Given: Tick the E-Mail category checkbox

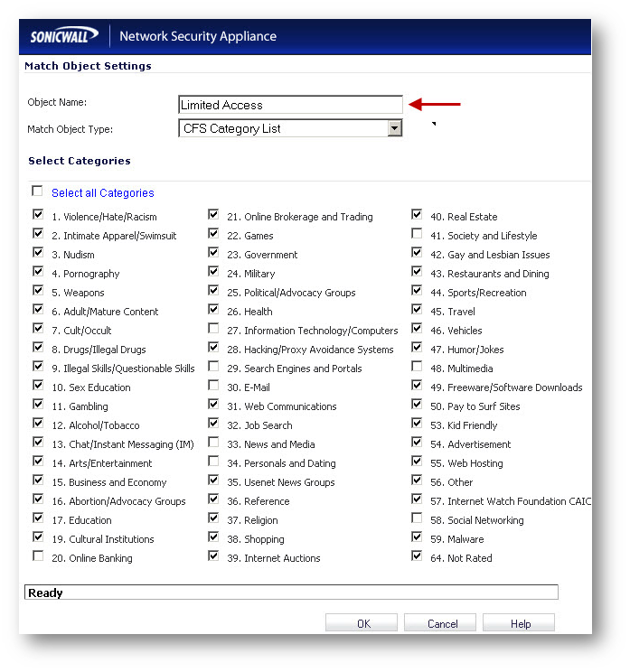Looking at the screenshot, I should point(213,387).
